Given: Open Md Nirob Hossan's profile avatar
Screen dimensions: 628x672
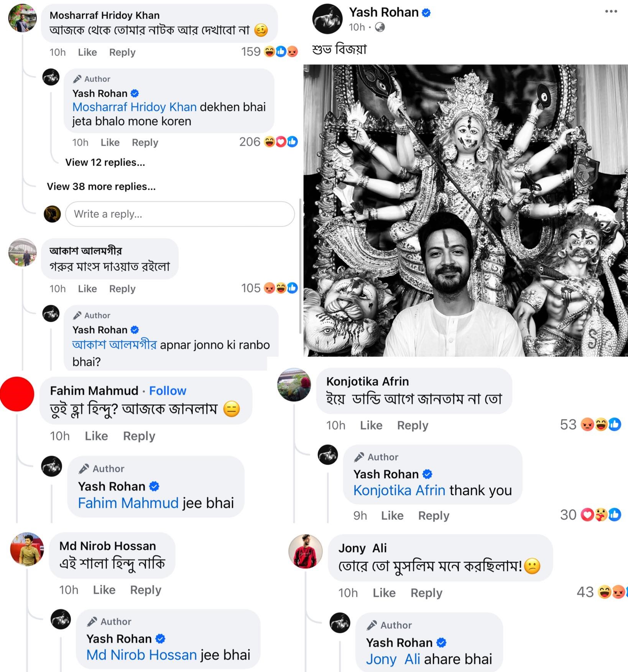Looking at the screenshot, I should coord(27,549).
